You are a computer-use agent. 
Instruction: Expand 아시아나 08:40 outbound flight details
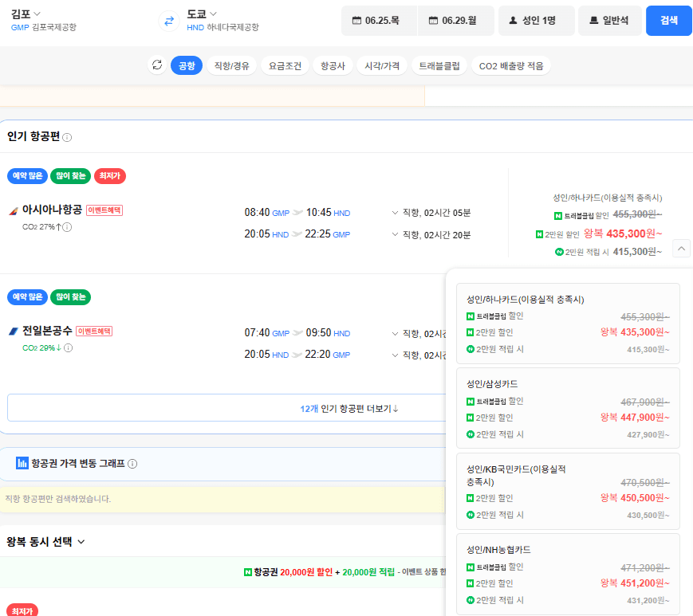(x=395, y=213)
